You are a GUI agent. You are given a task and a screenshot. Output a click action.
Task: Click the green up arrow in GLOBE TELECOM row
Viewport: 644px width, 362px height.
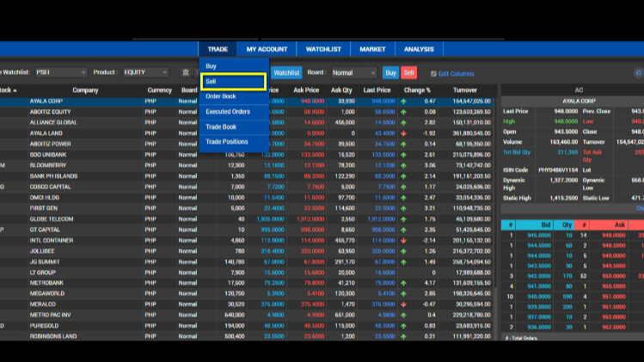pyautogui.click(x=404, y=219)
